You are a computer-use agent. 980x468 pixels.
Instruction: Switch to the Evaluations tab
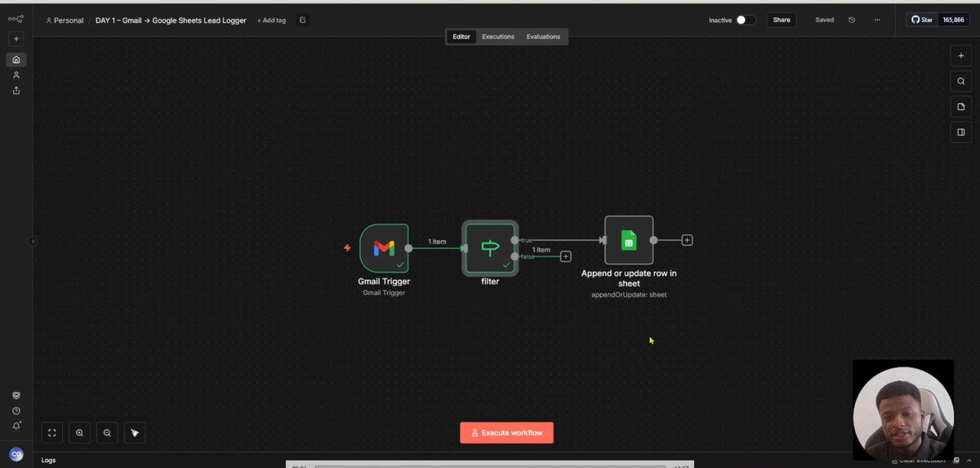coord(543,37)
